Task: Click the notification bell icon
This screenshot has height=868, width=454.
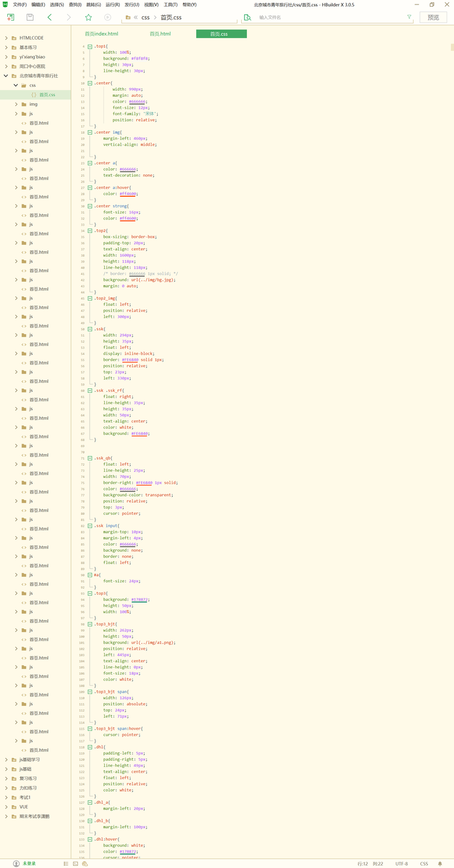Action: click(x=440, y=863)
